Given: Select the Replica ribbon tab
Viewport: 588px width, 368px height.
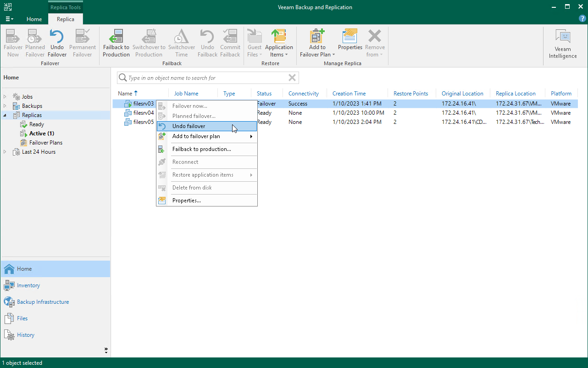Looking at the screenshot, I should [66, 19].
